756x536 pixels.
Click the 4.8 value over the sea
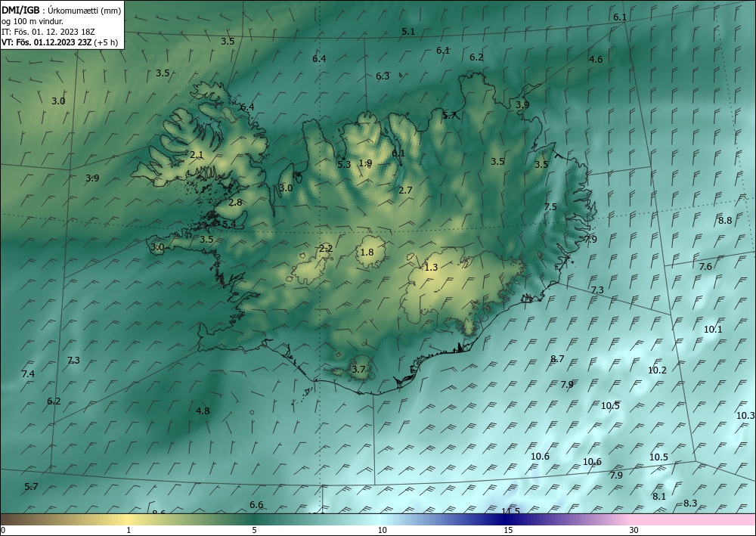tap(203, 411)
